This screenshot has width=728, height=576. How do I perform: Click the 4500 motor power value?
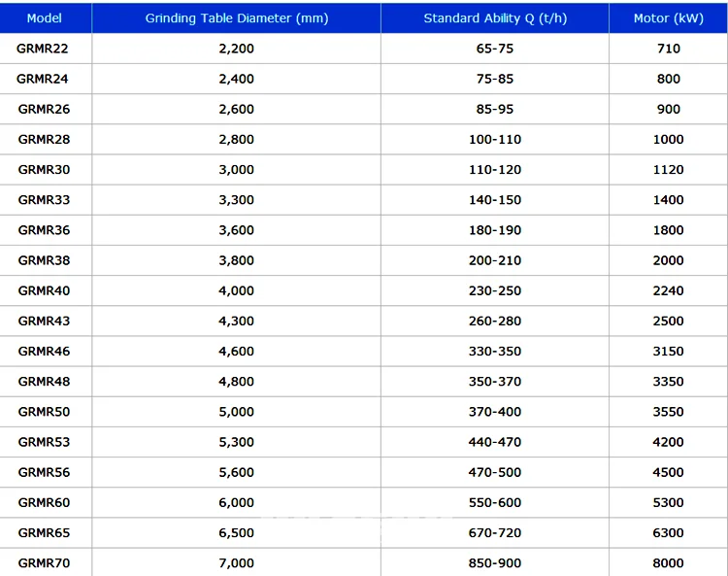click(669, 472)
